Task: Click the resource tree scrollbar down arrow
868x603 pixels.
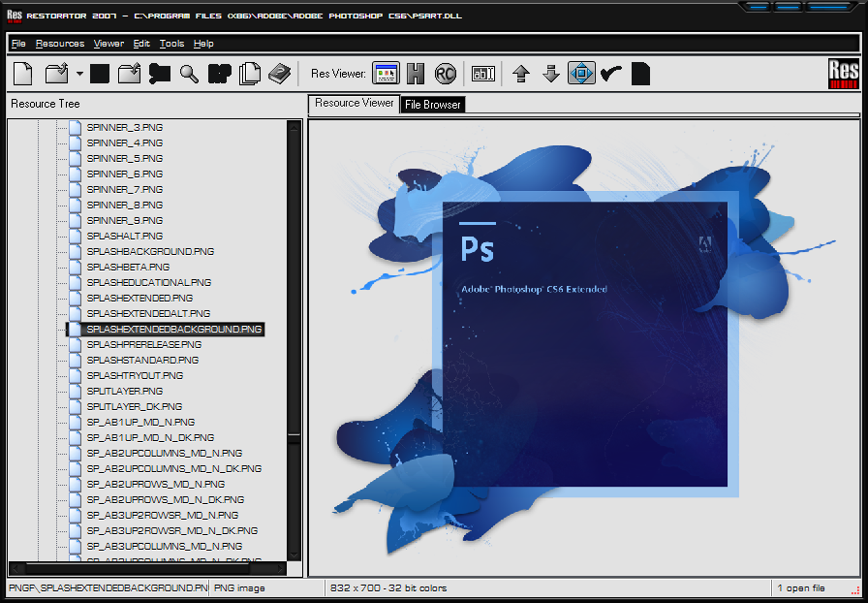Action: click(294, 555)
